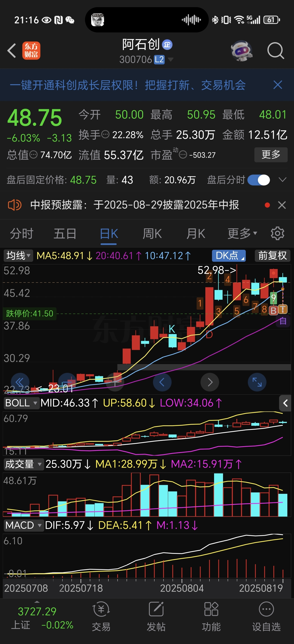This screenshot has width=294, height=644.
Task: Tap the crosshair plus circle button
Action: pos(115,382)
